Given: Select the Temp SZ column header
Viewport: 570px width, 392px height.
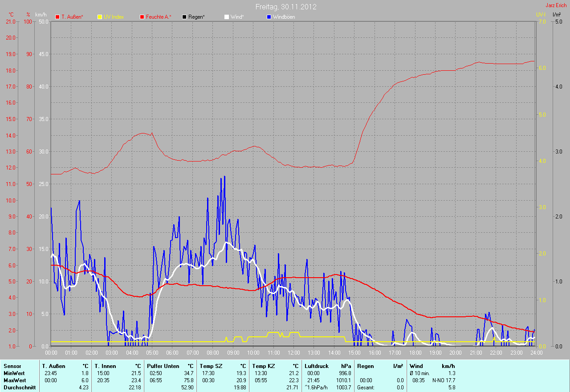Looking at the screenshot, I should pos(211,366).
